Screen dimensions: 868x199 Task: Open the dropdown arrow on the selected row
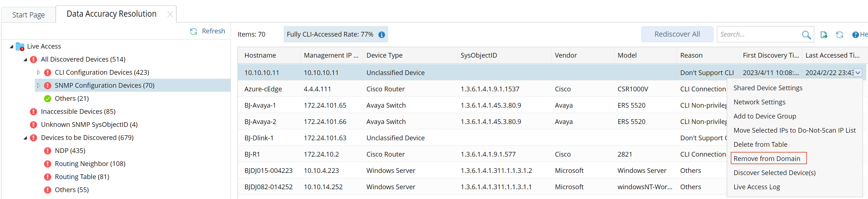857,73
